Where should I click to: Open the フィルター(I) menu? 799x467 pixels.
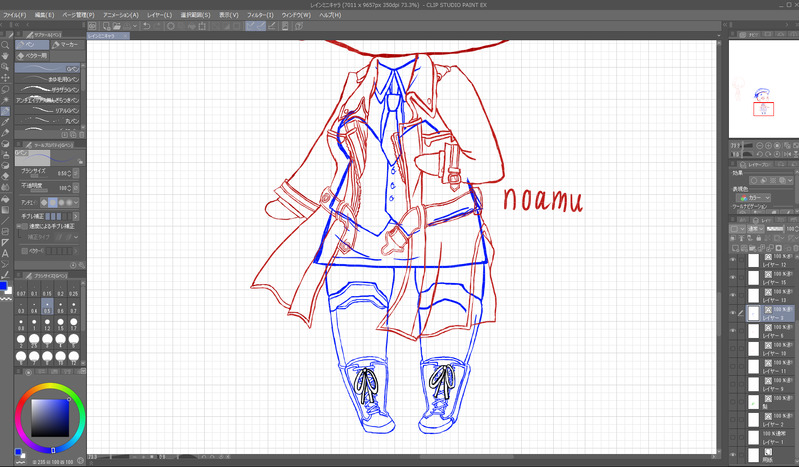coord(260,15)
